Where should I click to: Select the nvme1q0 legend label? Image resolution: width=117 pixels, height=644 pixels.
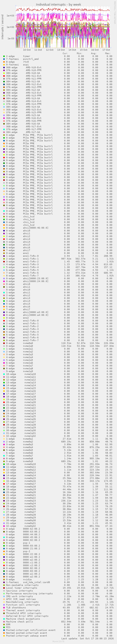pyautogui.click(x=28, y=346)
